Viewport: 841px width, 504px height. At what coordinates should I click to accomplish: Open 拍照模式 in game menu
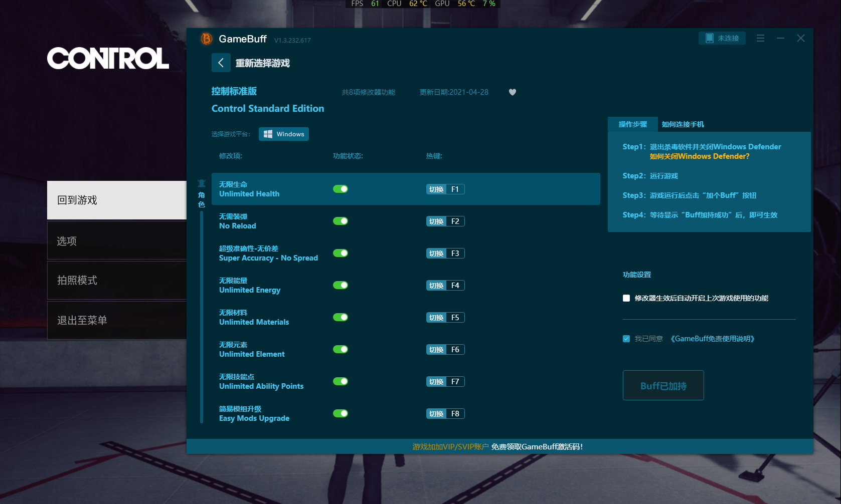[117, 281]
